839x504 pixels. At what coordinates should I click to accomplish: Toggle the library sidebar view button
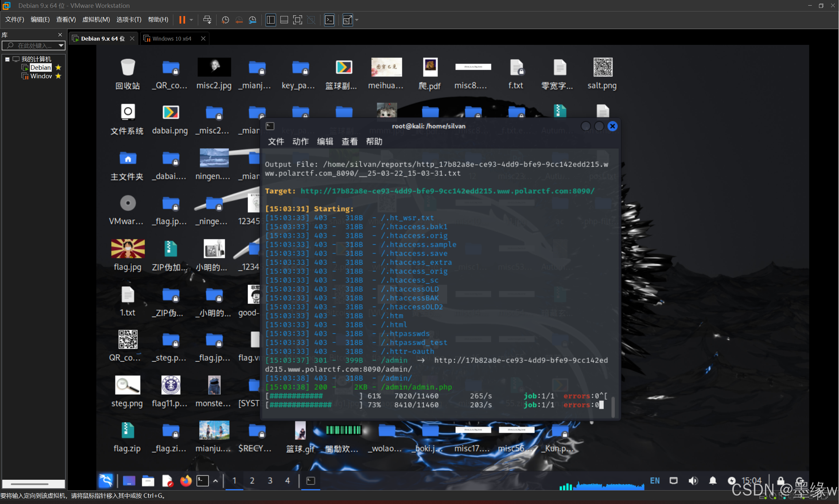[x=270, y=20]
